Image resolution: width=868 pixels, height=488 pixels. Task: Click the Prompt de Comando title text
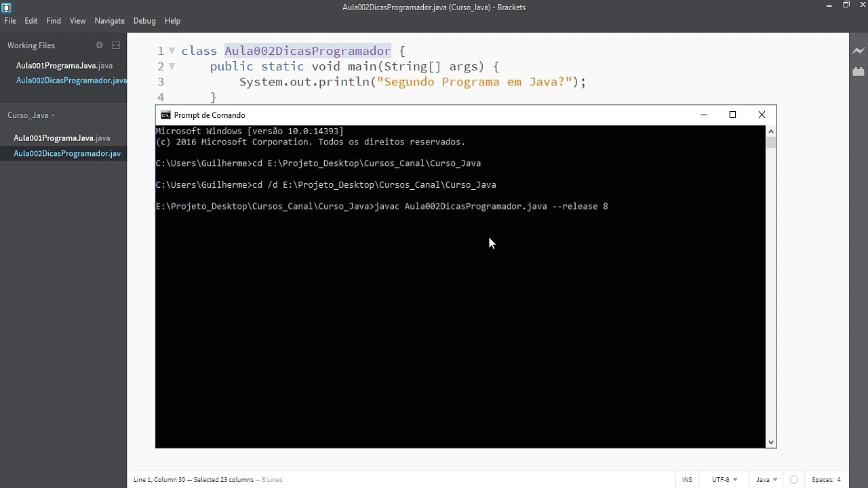210,115
